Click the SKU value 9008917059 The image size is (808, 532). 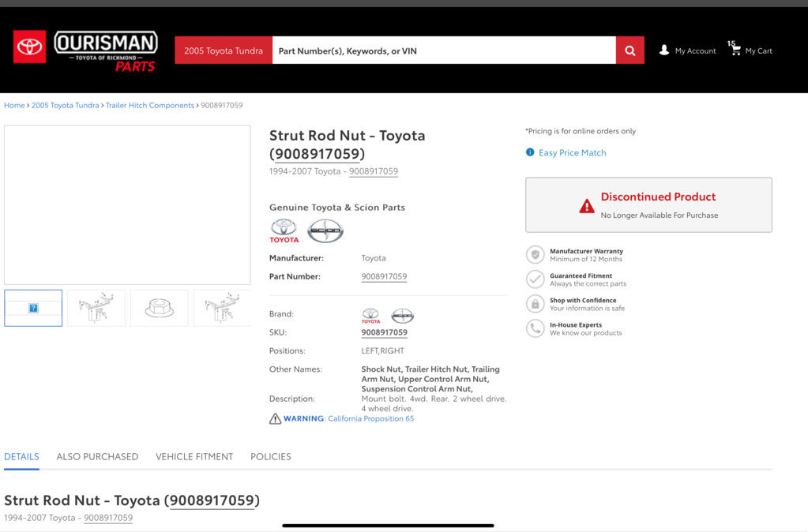(x=385, y=332)
